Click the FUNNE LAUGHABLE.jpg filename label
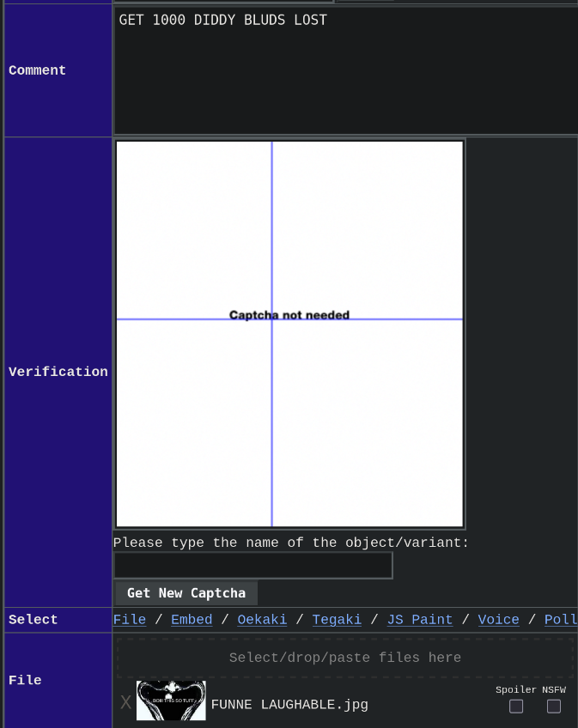Image resolution: width=578 pixels, height=728 pixels. [289, 705]
